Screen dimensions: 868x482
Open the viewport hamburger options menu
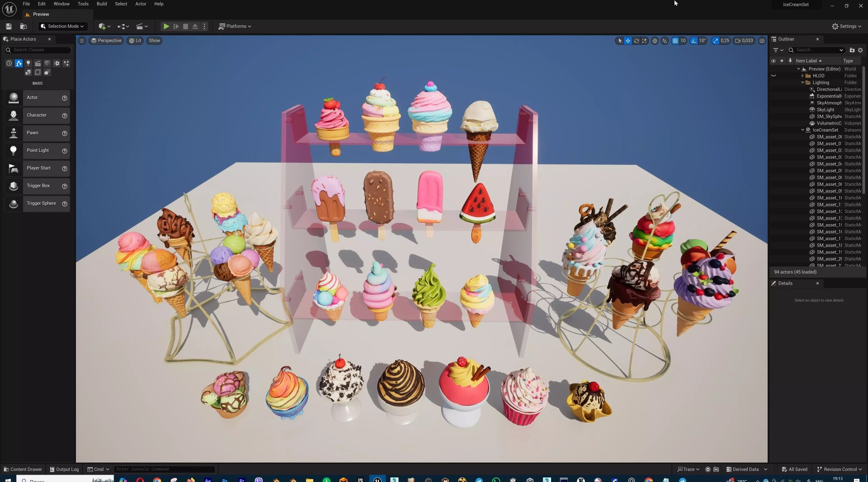(82, 41)
